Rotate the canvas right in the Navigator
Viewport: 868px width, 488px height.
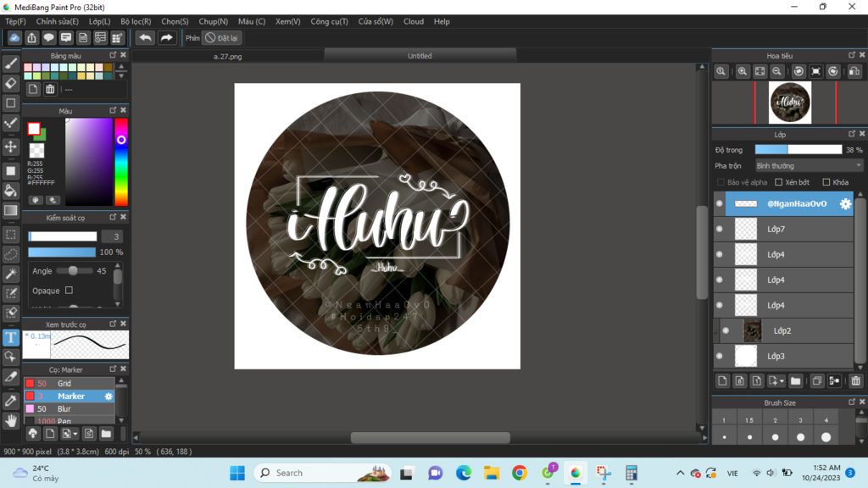coord(833,71)
